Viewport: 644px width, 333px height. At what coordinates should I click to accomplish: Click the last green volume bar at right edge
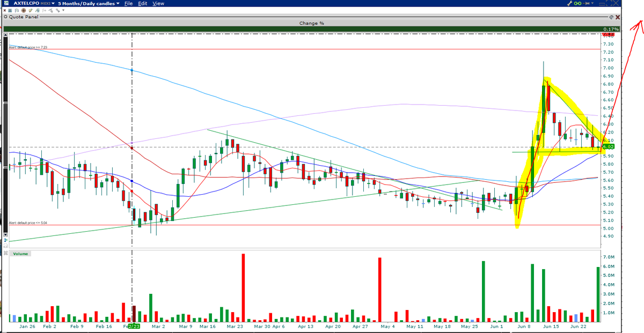click(598, 294)
